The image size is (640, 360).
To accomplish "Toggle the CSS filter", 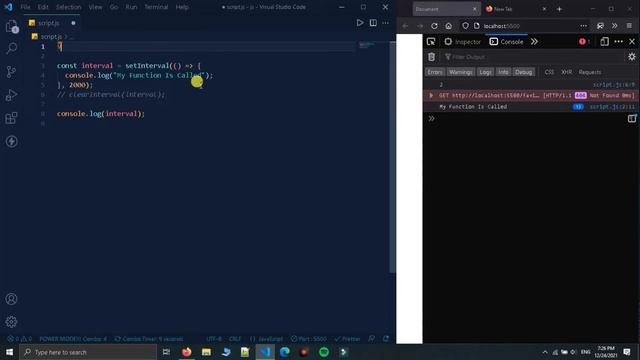I will pos(549,72).
